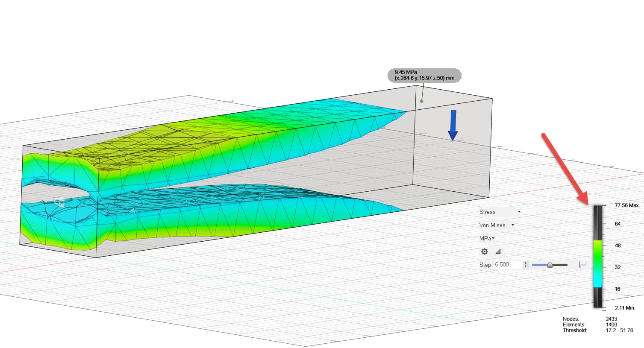Click the 32 legend tick label
Viewport: 644px width, 348px height.
(x=618, y=267)
